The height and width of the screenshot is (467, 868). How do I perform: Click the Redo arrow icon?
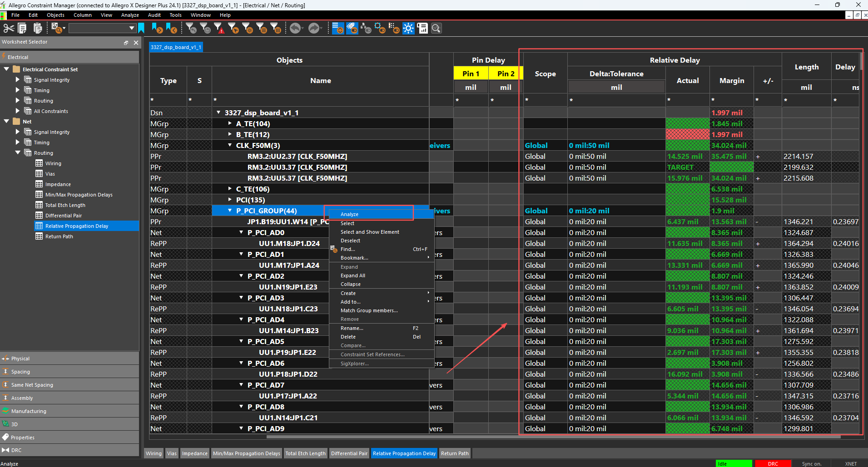click(313, 29)
